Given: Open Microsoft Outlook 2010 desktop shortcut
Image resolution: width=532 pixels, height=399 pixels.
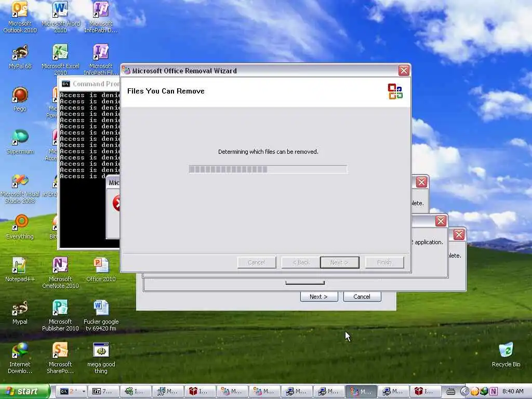Looking at the screenshot, I should click(20, 17).
